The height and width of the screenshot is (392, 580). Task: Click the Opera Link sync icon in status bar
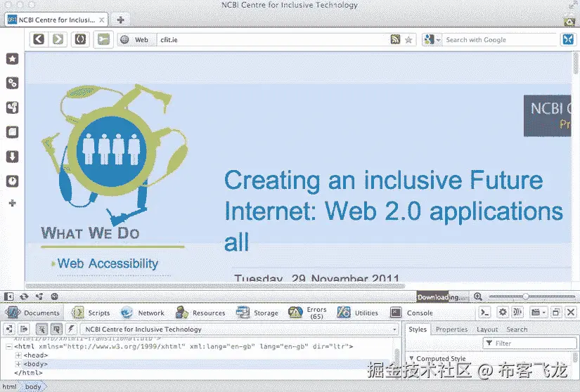[x=24, y=296]
